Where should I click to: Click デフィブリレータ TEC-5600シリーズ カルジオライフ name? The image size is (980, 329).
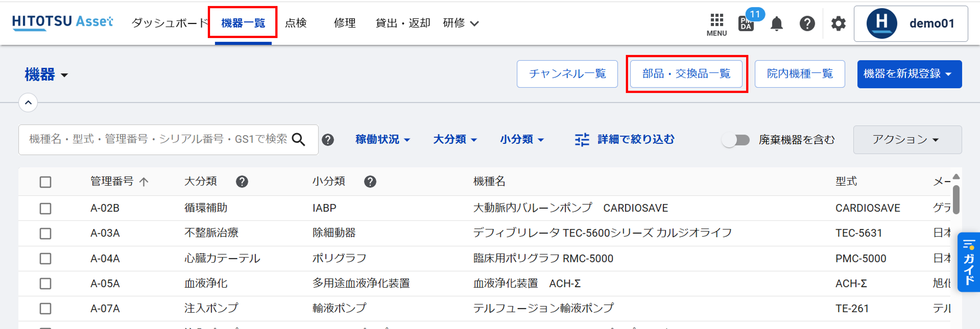[x=602, y=233]
